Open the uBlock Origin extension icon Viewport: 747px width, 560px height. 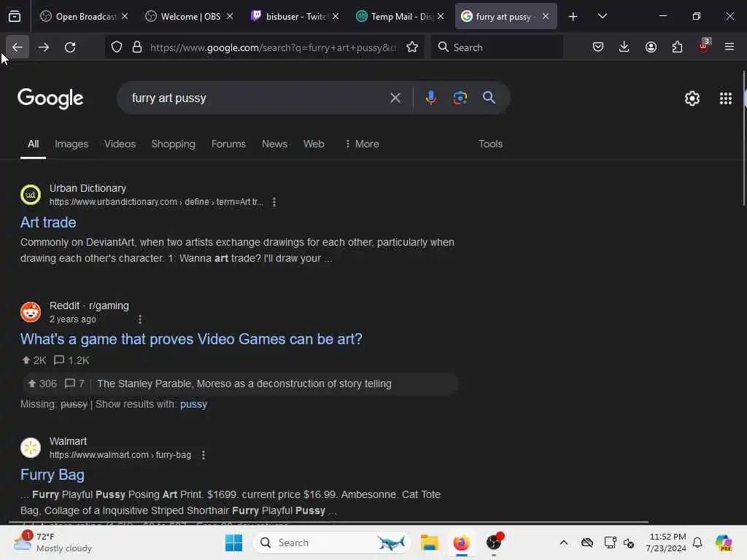[704, 46]
